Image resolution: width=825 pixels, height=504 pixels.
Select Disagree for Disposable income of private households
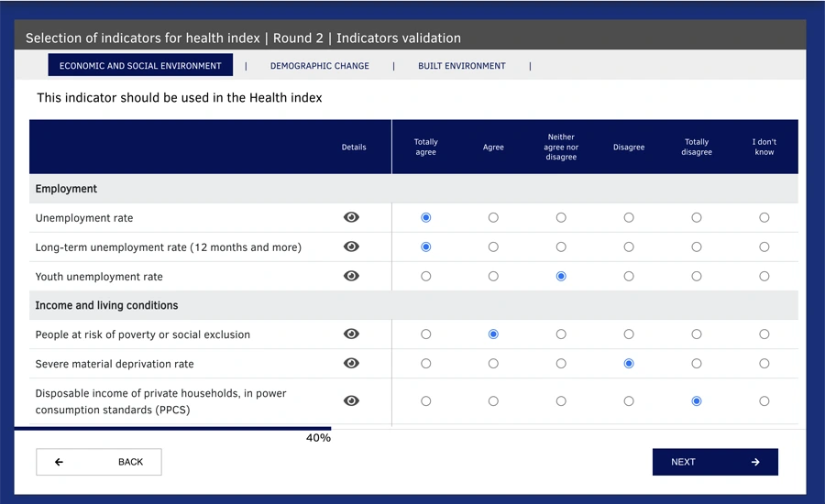[x=629, y=400]
